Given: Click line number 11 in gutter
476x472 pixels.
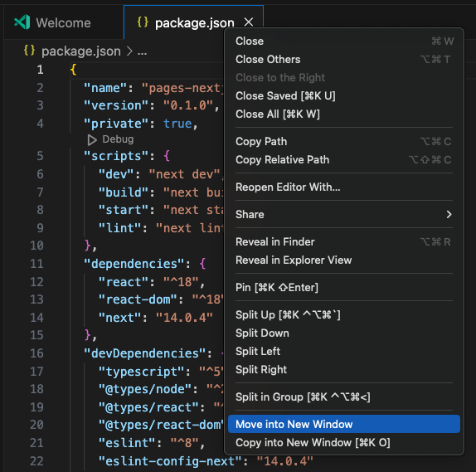Looking at the screenshot, I should coord(36,264).
